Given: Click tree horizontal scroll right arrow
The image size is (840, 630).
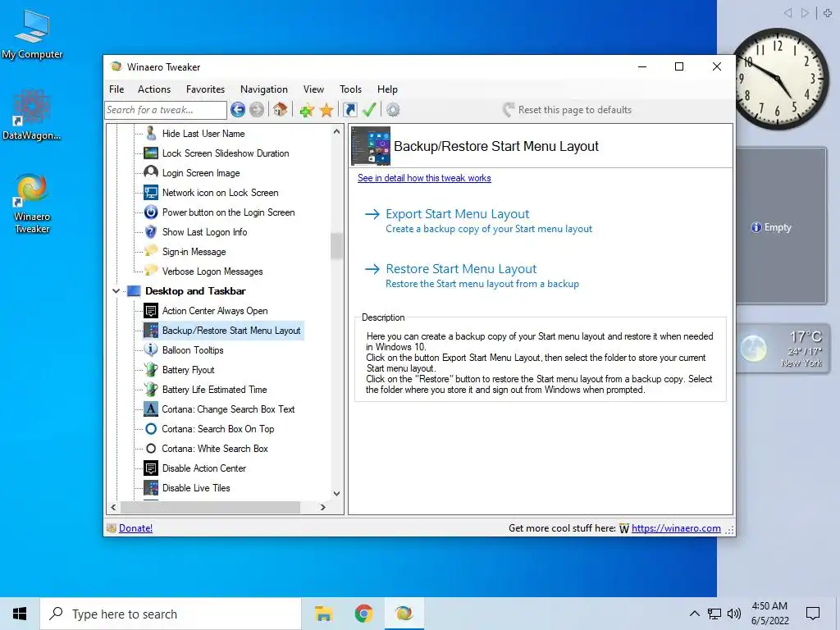Looking at the screenshot, I should coord(323,507).
